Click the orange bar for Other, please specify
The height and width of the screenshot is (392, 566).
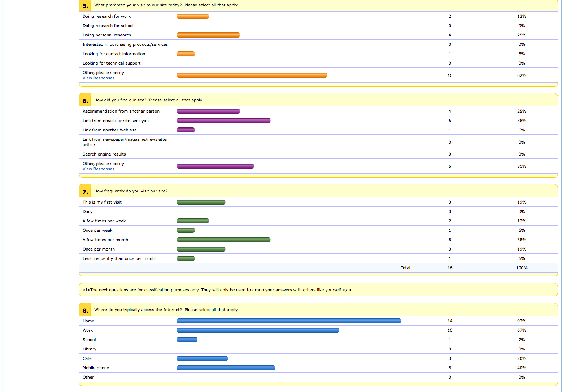[252, 75]
